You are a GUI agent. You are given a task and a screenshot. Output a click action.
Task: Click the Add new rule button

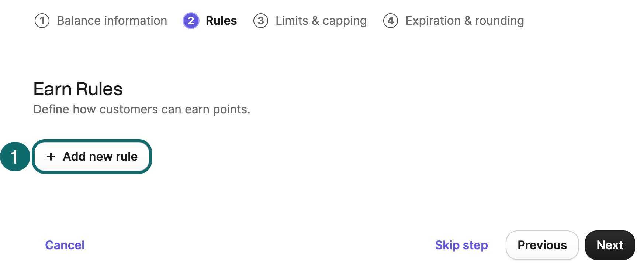tap(92, 157)
